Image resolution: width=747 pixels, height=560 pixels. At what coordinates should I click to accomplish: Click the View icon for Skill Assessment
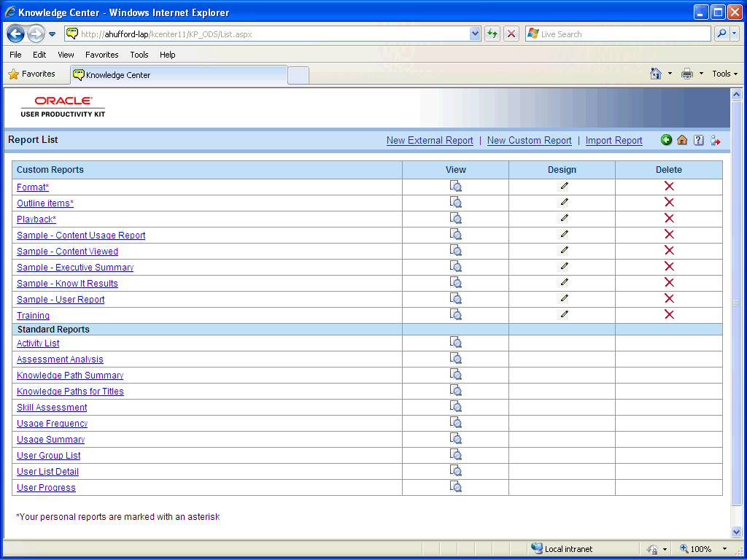455,407
